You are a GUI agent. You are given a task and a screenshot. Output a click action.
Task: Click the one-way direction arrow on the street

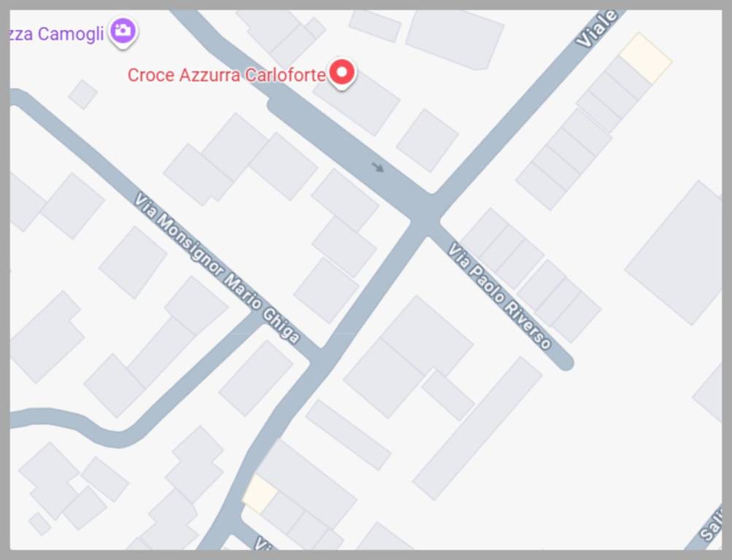(x=377, y=168)
